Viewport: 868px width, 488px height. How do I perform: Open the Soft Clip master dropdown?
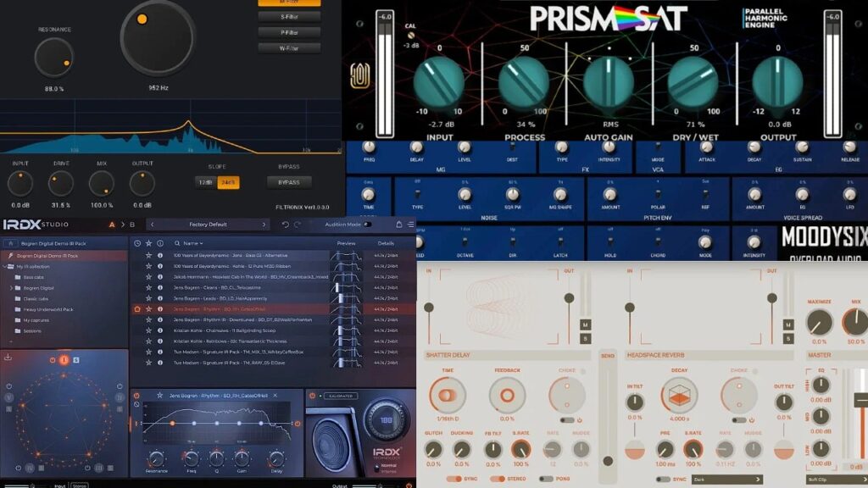coord(837,480)
